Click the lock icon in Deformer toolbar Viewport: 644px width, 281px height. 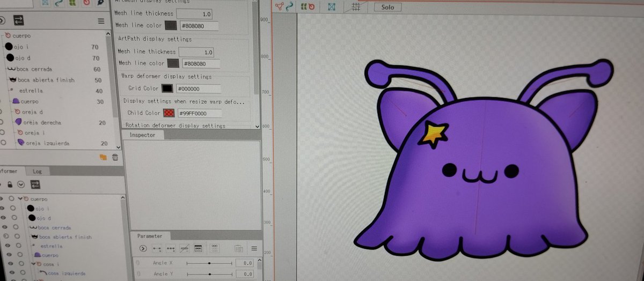pyautogui.click(x=10, y=184)
